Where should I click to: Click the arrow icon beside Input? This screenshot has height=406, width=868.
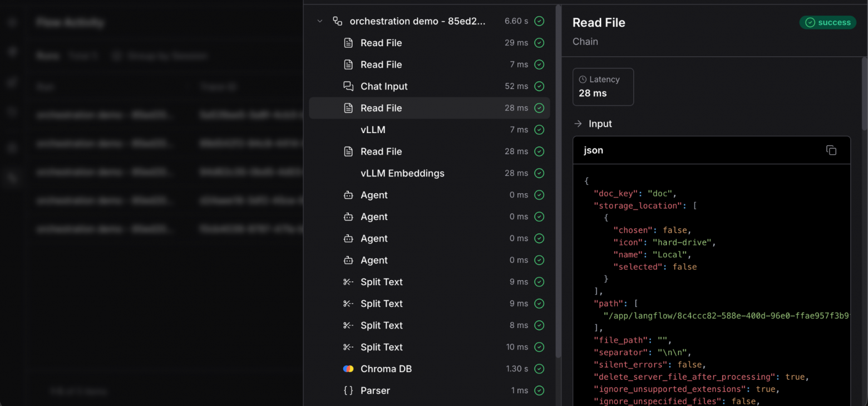coord(578,124)
